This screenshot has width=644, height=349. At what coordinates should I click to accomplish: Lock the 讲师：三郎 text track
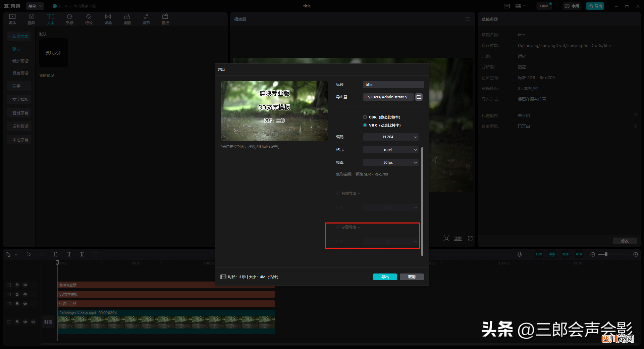pyautogui.click(x=17, y=304)
